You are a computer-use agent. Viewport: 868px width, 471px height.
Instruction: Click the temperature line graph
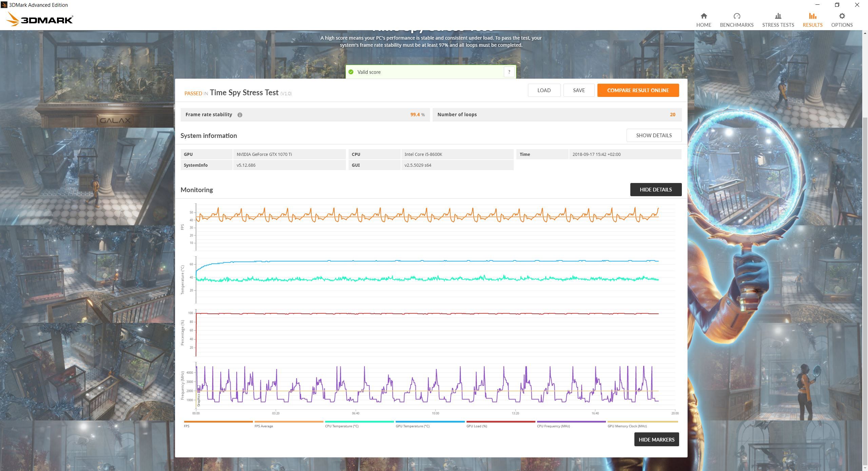click(435, 280)
